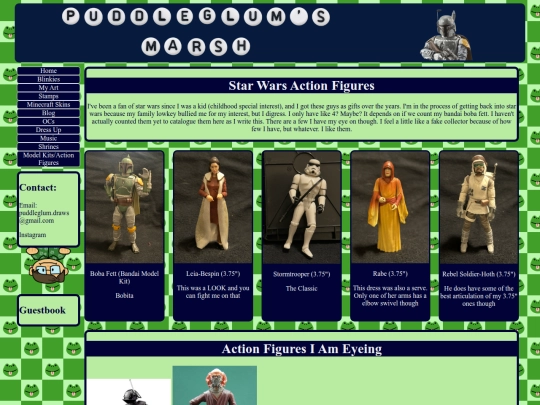The image size is (540, 405).
Task: Click the Puddleglum's Marsh header title
Action: 196,32
